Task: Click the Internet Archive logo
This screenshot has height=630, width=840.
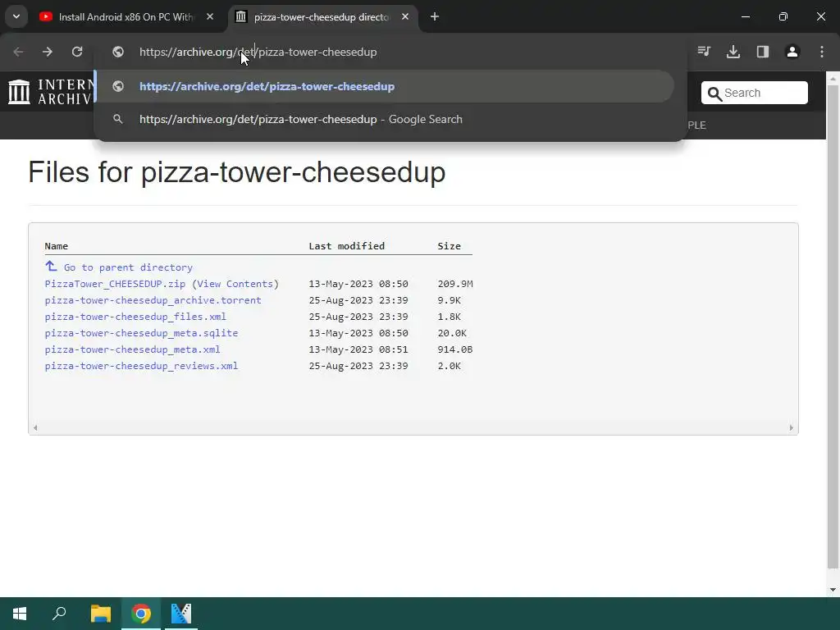Action: click(51, 92)
